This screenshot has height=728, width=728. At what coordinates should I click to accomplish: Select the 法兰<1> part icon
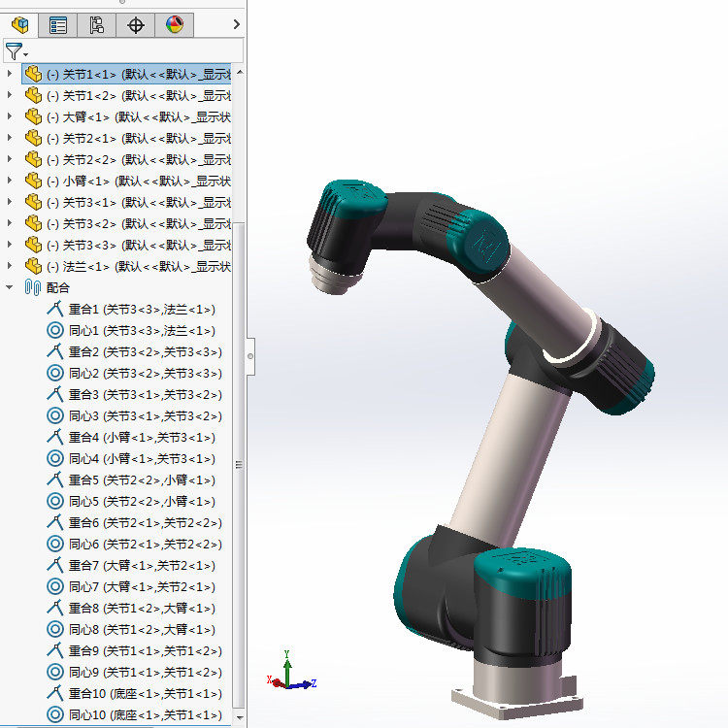(x=33, y=266)
